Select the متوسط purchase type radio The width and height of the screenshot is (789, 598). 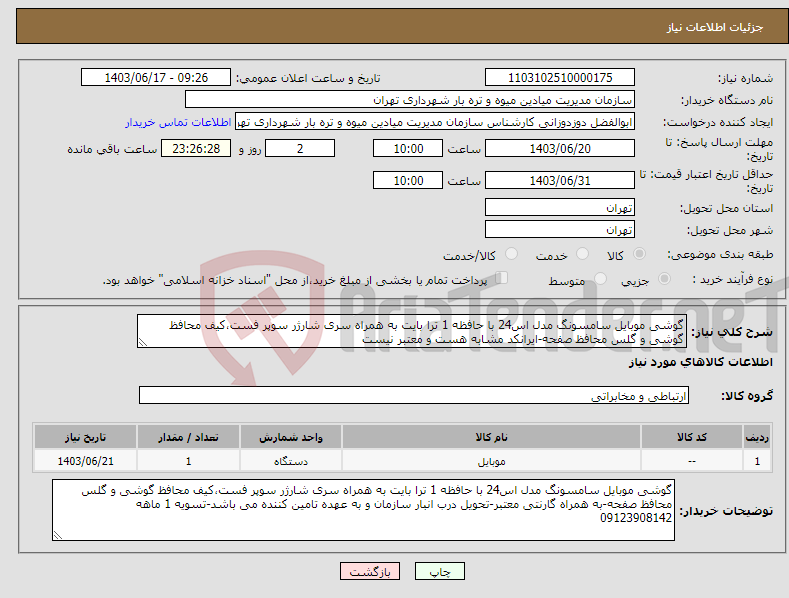(600, 279)
